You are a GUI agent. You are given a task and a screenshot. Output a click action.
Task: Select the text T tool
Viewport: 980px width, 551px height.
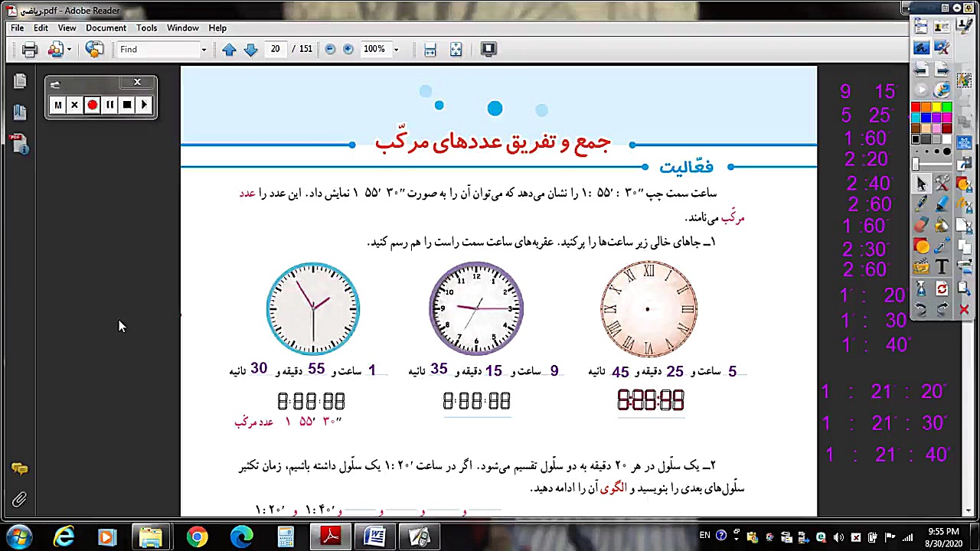click(x=942, y=267)
